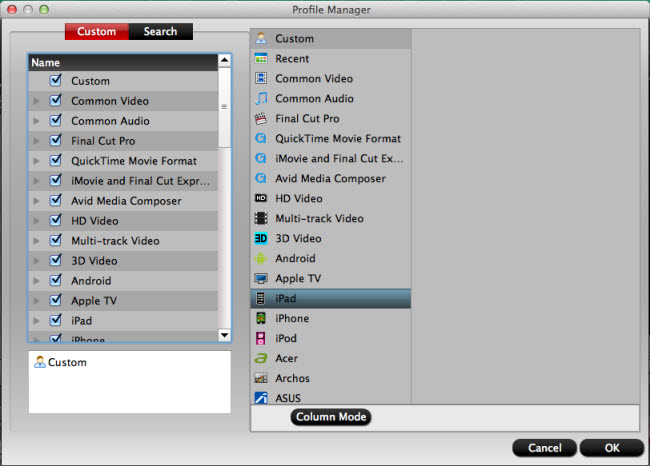Click the green Acer logo icon
Viewport: 650px width, 466px height.
(261, 358)
